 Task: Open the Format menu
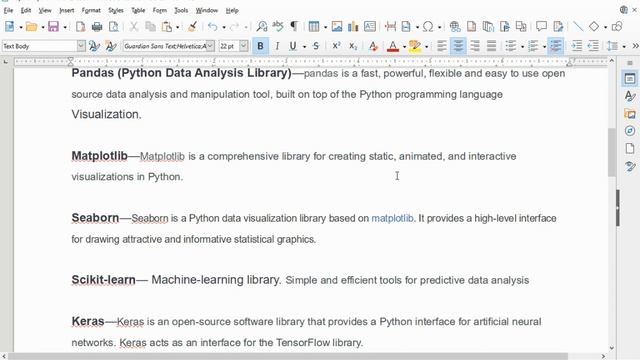pos(91,10)
